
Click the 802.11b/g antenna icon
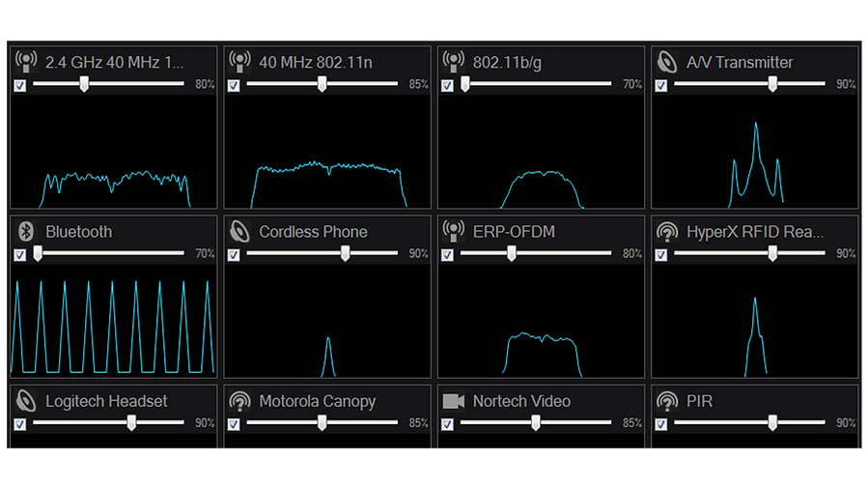pyautogui.click(x=453, y=63)
